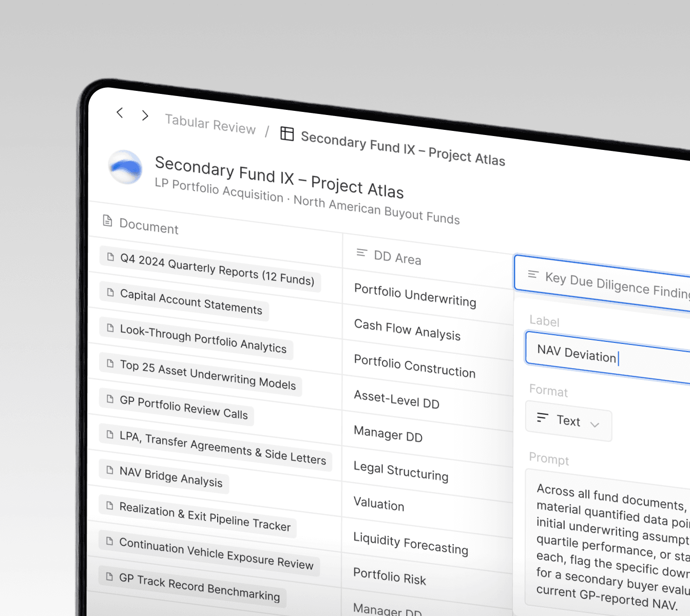The width and height of the screenshot is (690, 616).
Task: Click file icon of Q4 2024 Quarterly Reports
Action: [110, 257]
